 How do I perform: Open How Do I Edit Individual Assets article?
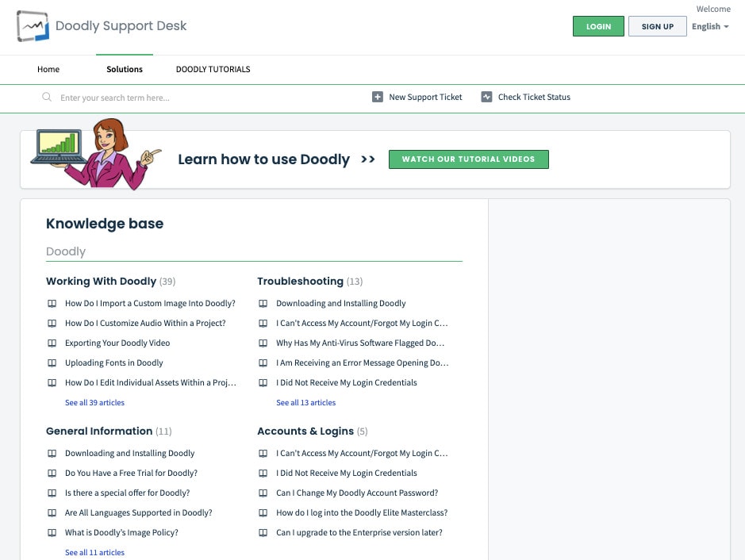[151, 383]
